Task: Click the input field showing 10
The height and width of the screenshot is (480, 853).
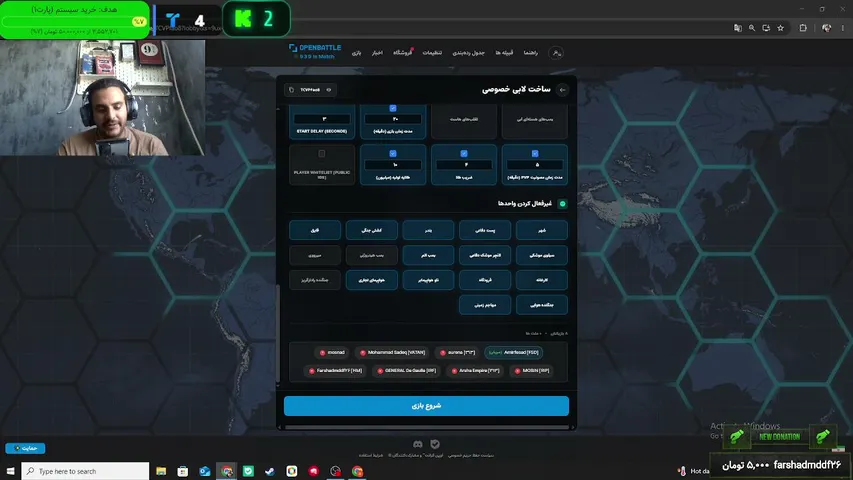Action: click(x=393, y=164)
